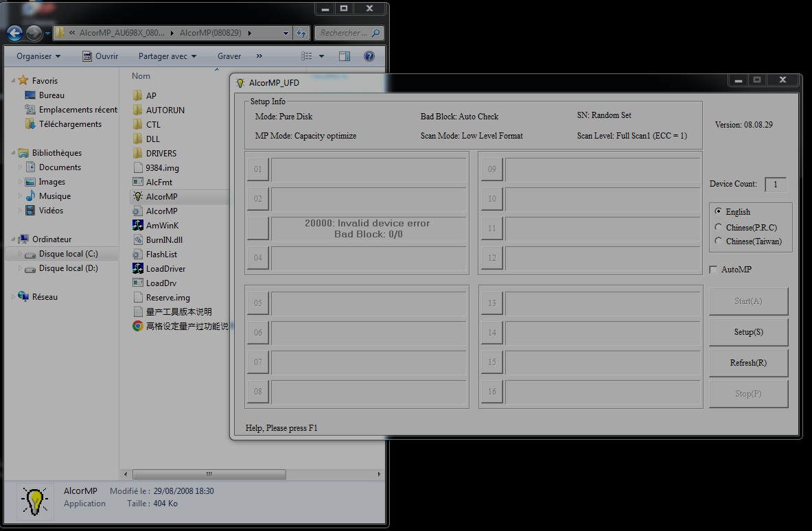Click the Setup(S) button

point(748,332)
